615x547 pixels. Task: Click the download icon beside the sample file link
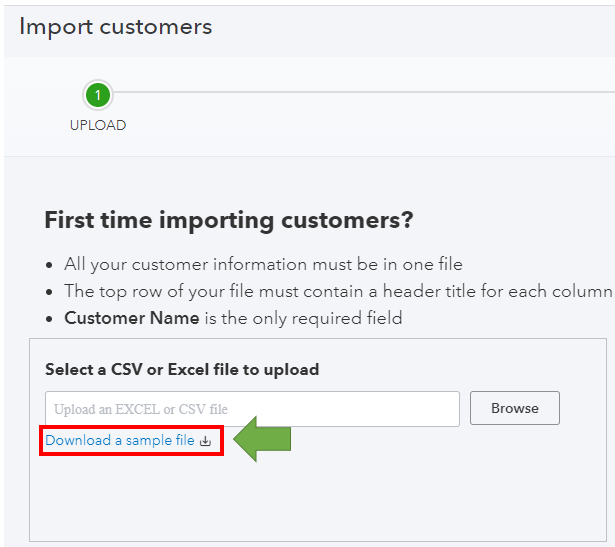(206, 441)
